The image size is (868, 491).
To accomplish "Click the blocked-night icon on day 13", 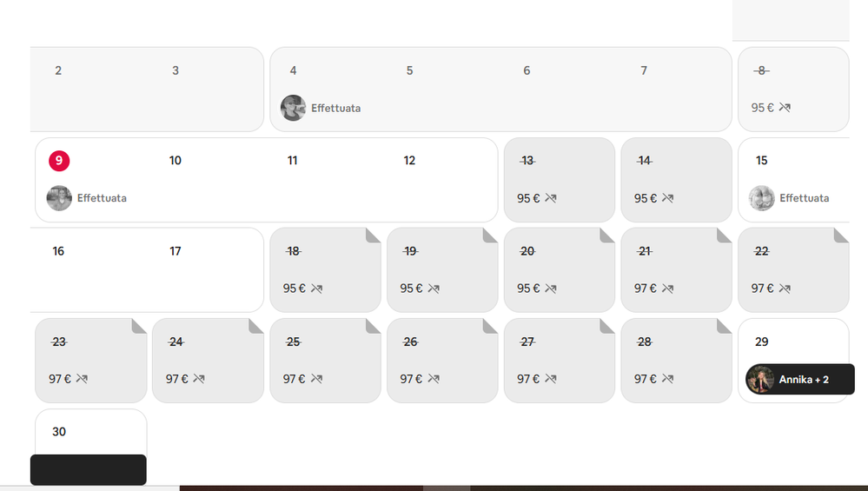I will pyautogui.click(x=550, y=198).
